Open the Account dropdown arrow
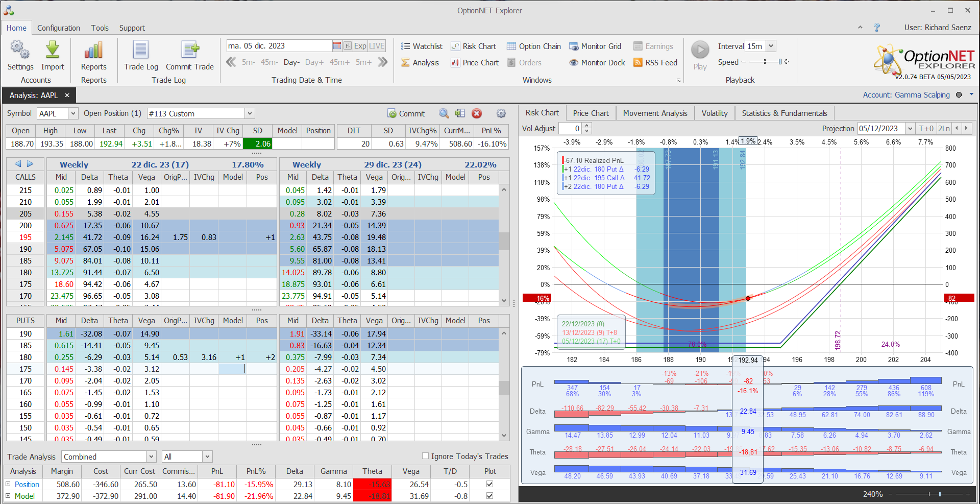Screen dimensions: 980x504 click(x=971, y=94)
